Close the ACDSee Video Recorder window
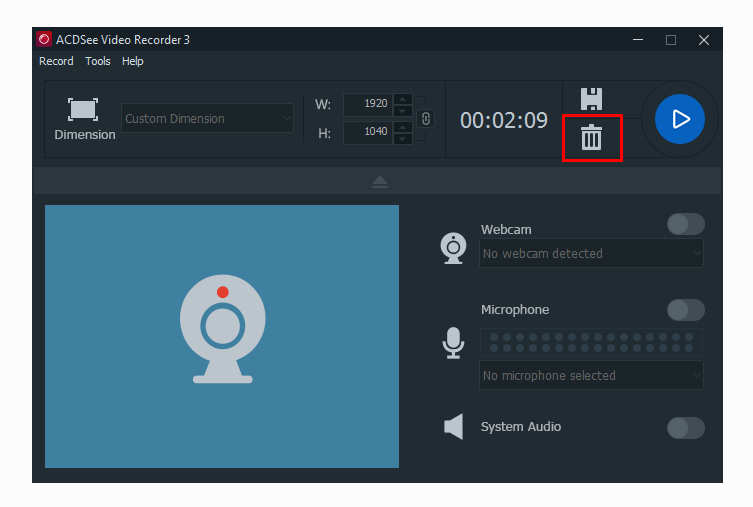 coord(704,40)
